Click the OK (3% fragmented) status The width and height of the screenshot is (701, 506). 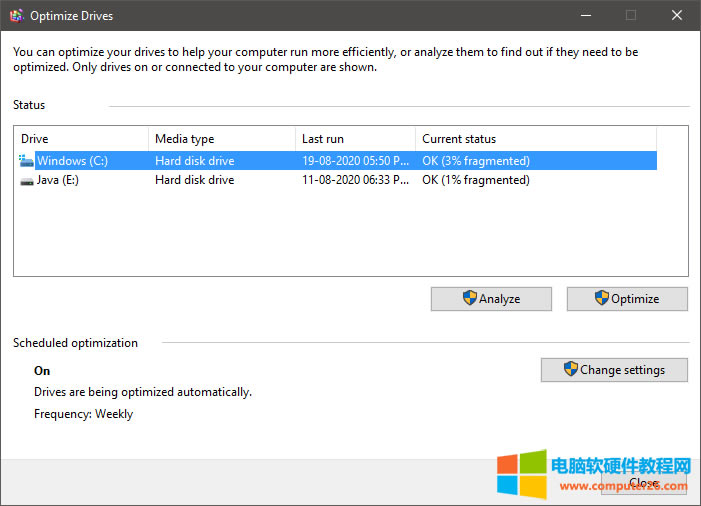pyautogui.click(x=476, y=160)
